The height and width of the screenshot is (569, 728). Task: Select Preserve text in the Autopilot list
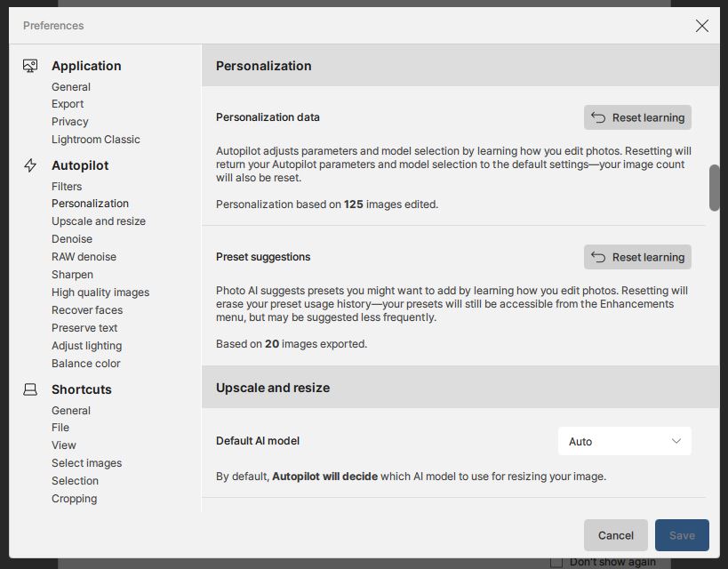84,327
